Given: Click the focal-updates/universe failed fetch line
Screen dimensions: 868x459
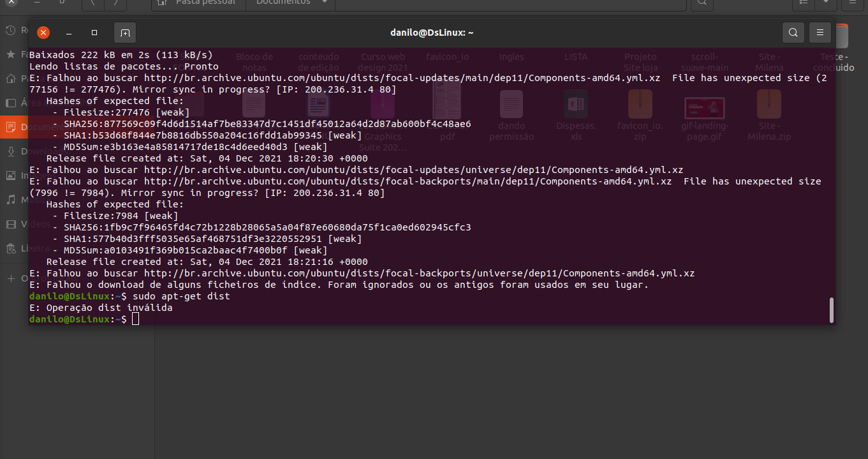Looking at the screenshot, I should tap(357, 170).
